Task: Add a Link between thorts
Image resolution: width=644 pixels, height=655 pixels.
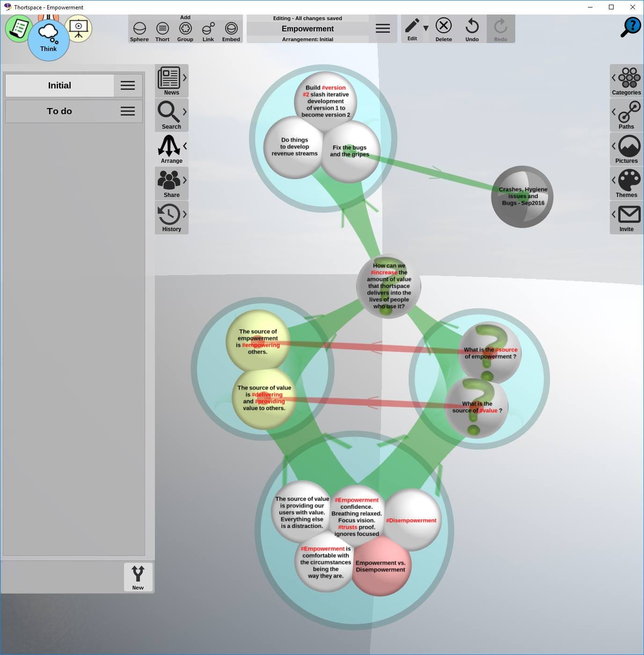Action: 208,32
